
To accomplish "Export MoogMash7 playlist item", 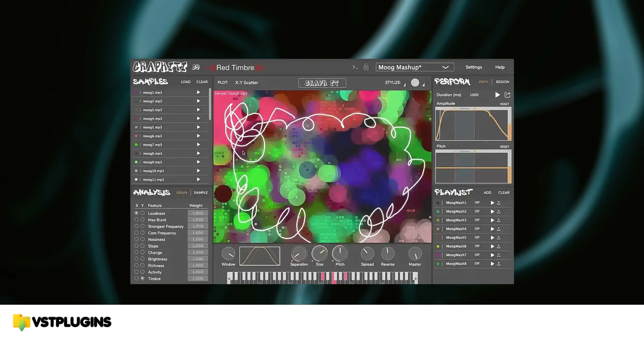I will (499, 255).
